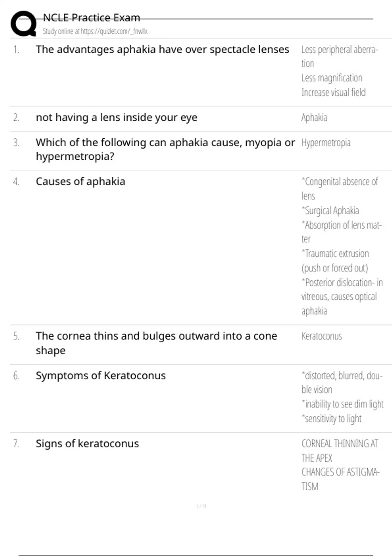Click the NCLE Practice Exam title
Screen dimensions: 392x556
click(x=91, y=18)
